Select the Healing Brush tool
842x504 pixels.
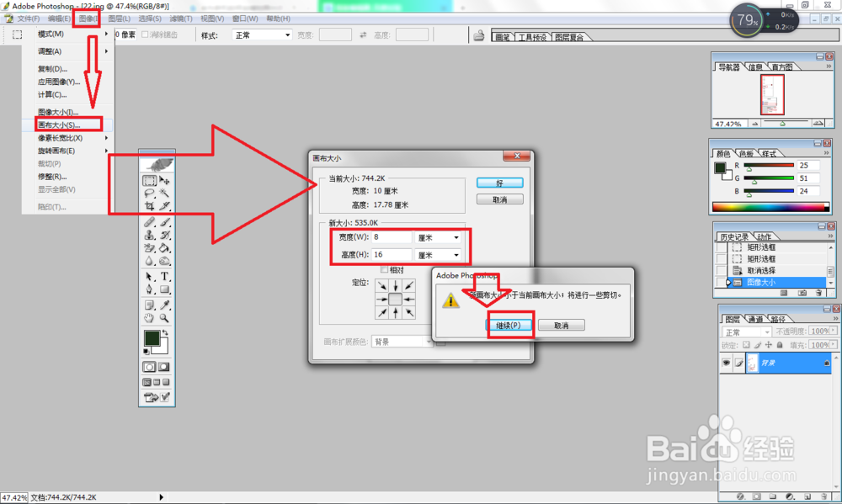click(x=150, y=221)
